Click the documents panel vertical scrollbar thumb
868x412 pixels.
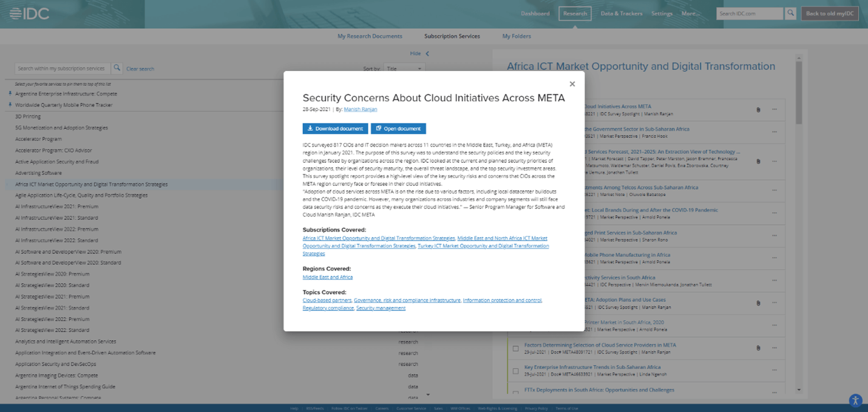coord(799,92)
